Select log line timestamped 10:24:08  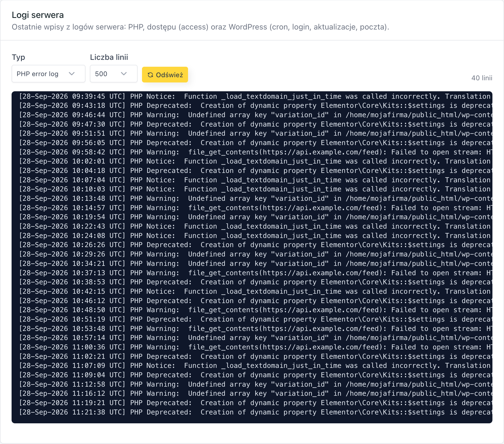pos(256,236)
